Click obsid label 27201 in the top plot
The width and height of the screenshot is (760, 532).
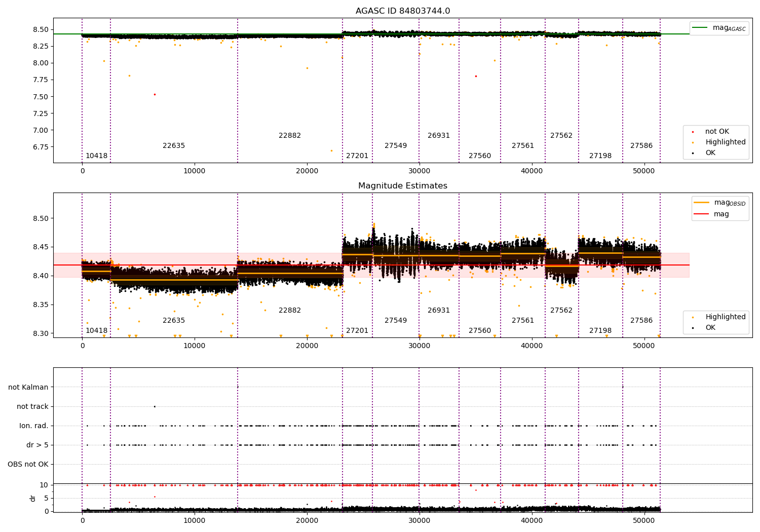coord(357,156)
